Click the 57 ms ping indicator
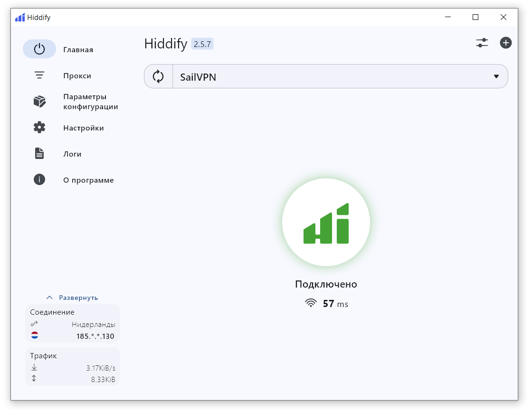This screenshot has height=410, width=532. tap(327, 304)
